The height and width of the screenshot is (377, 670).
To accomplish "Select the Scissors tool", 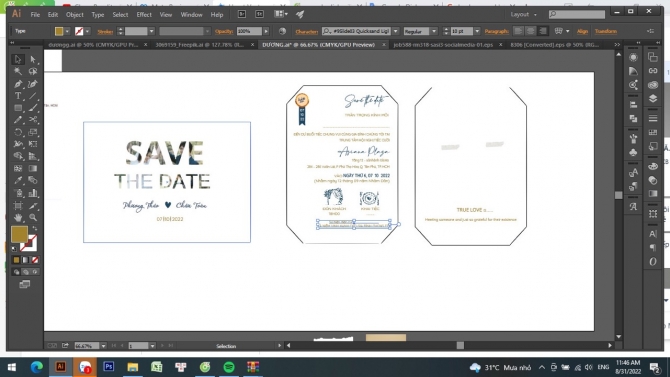I will [33, 120].
